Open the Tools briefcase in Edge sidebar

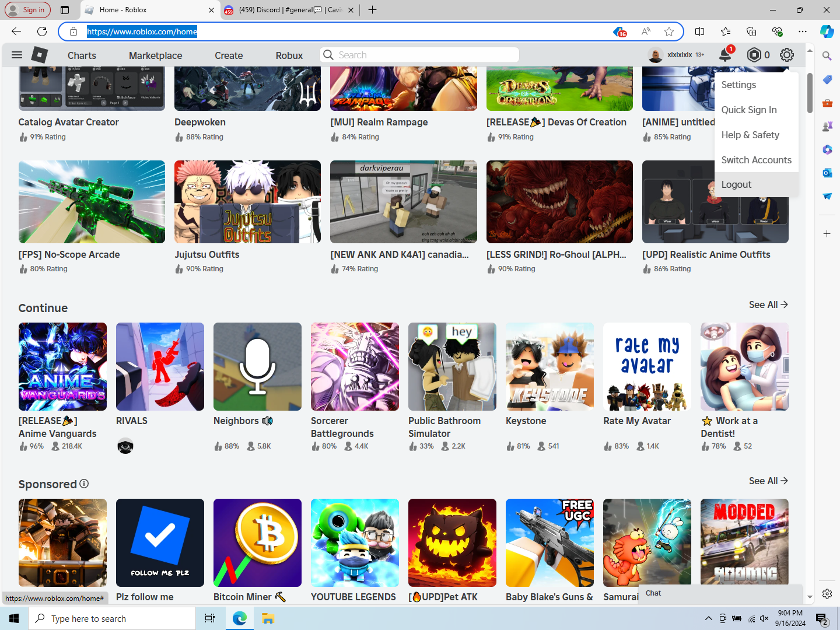[x=827, y=103]
